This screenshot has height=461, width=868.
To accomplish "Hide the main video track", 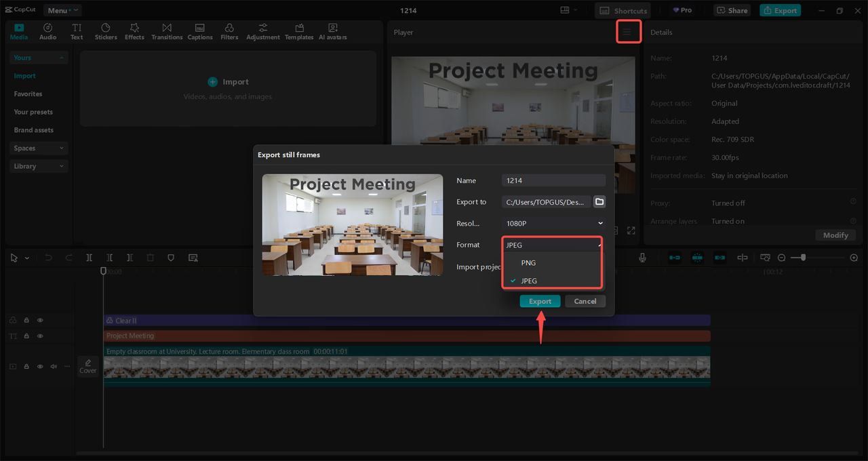I will (x=40, y=366).
